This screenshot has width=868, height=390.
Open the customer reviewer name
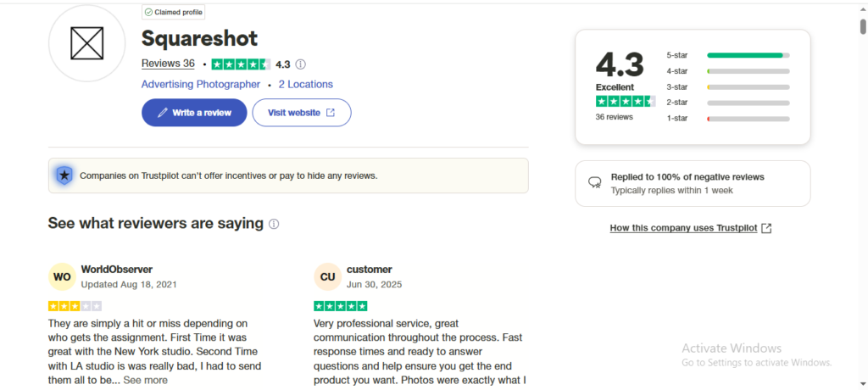click(370, 270)
